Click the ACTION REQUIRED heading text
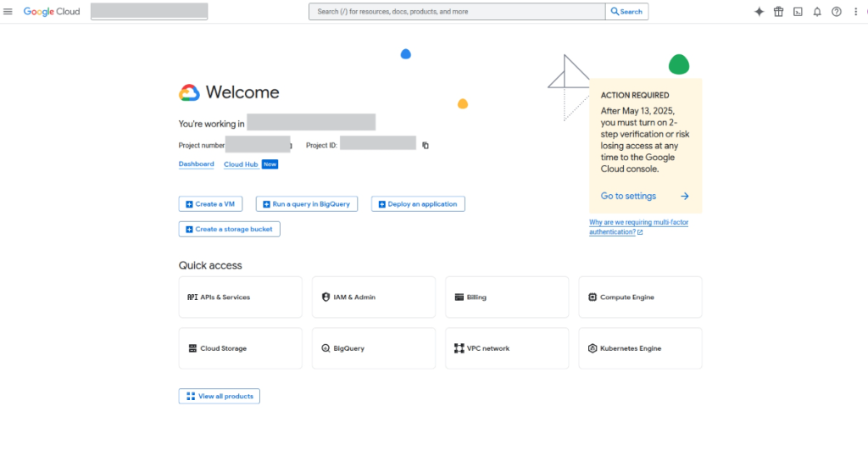 [x=635, y=95]
